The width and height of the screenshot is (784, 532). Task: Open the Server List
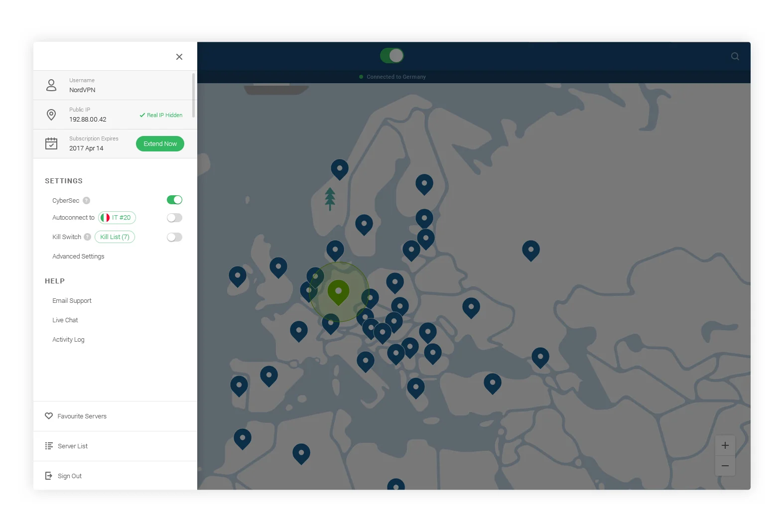click(x=115, y=446)
